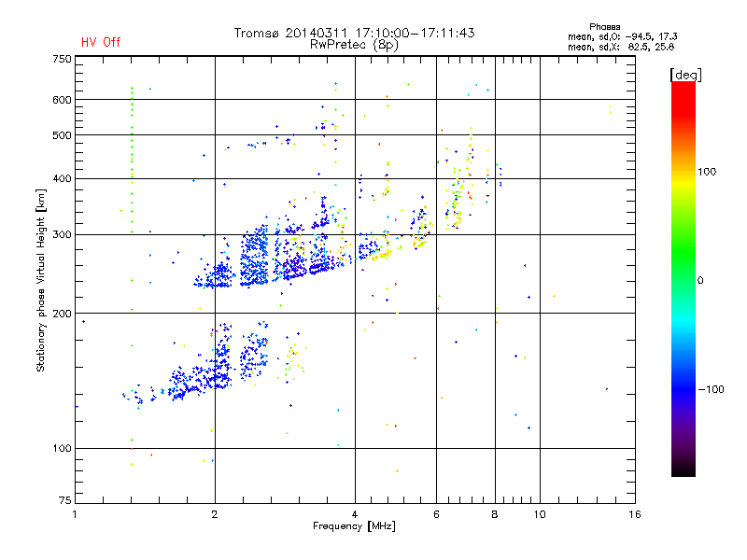Click the y-axis label '600'

tap(62, 100)
